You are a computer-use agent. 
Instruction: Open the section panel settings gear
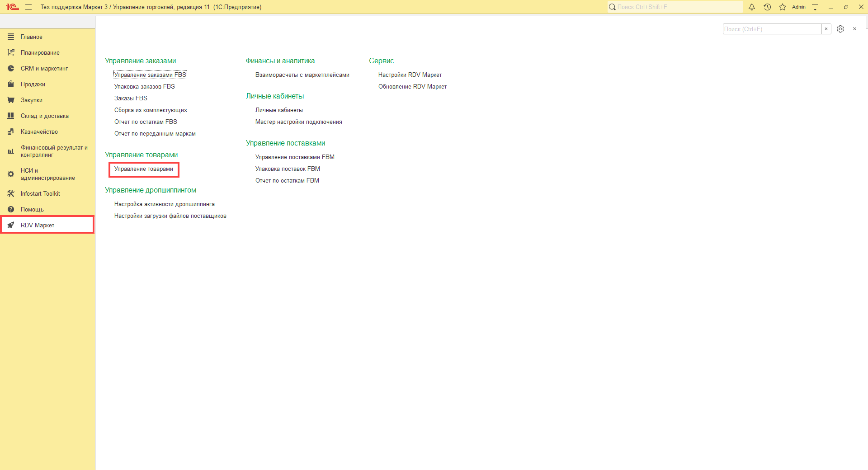tap(840, 29)
